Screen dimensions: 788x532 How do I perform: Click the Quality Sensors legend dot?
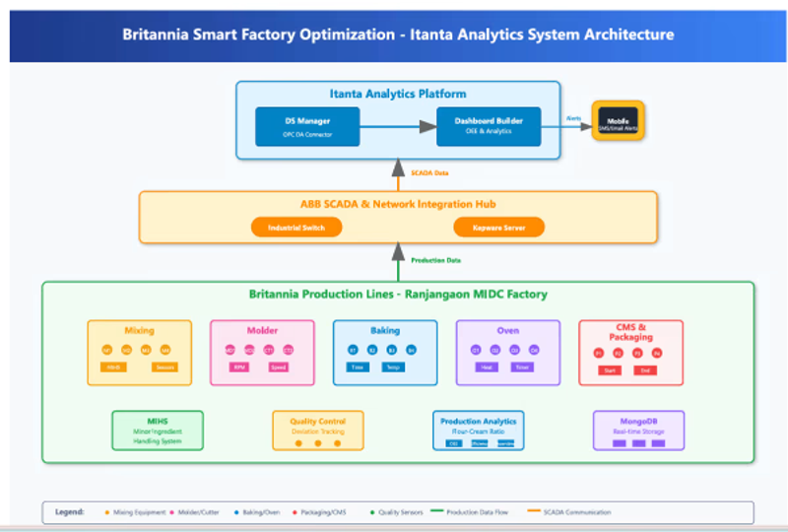click(372, 512)
